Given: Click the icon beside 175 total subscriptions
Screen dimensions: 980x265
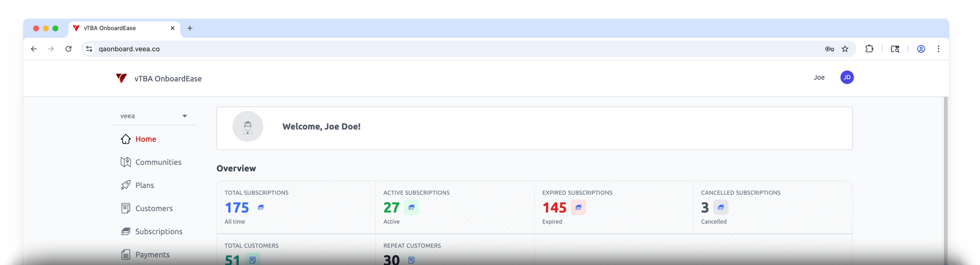Looking at the screenshot, I should pos(261,208).
